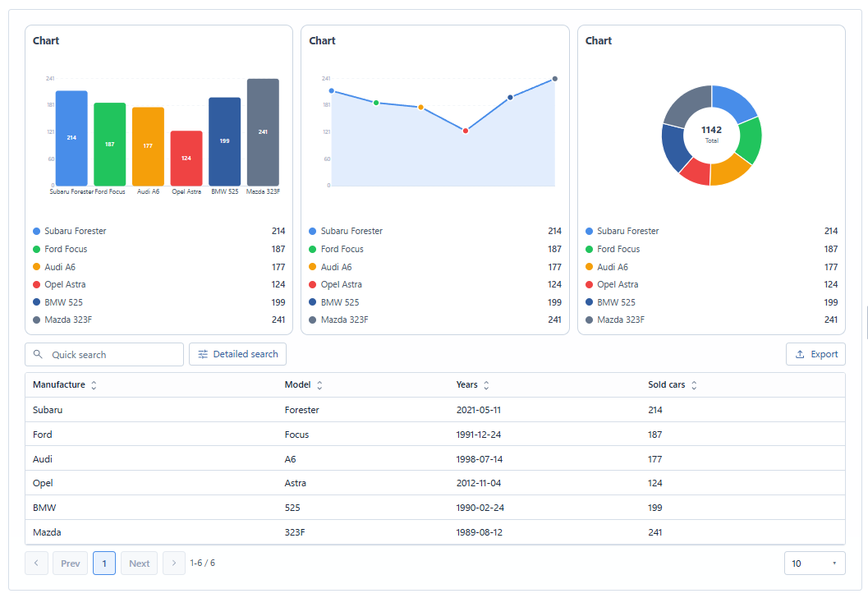Viewport: 868px width, 598px height.
Task: Sort table by Manufacture column arrows
Action: [94, 384]
